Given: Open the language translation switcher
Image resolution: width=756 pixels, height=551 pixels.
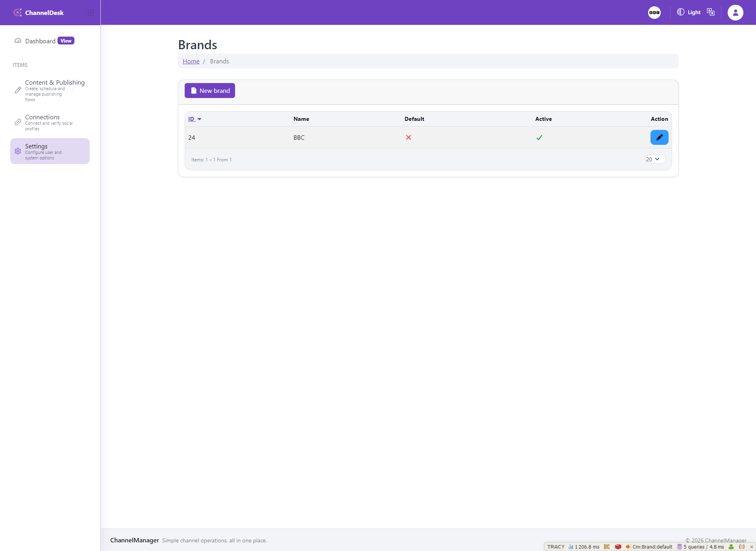Looking at the screenshot, I should [x=711, y=12].
